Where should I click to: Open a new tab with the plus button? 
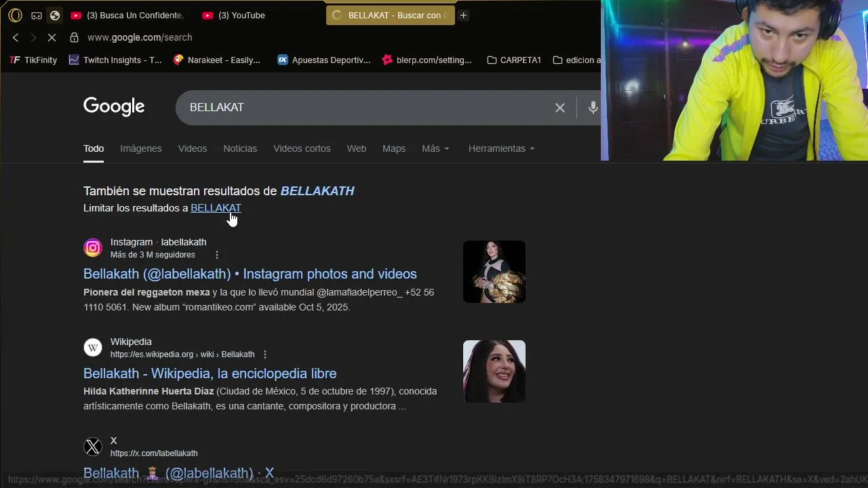tap(463, 15)
